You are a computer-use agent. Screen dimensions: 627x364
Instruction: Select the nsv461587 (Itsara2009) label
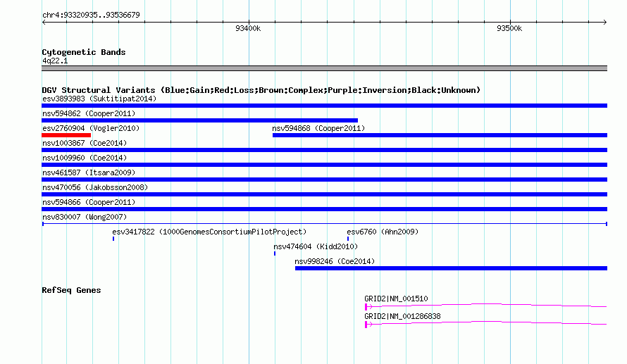click(x=89, y=172)
